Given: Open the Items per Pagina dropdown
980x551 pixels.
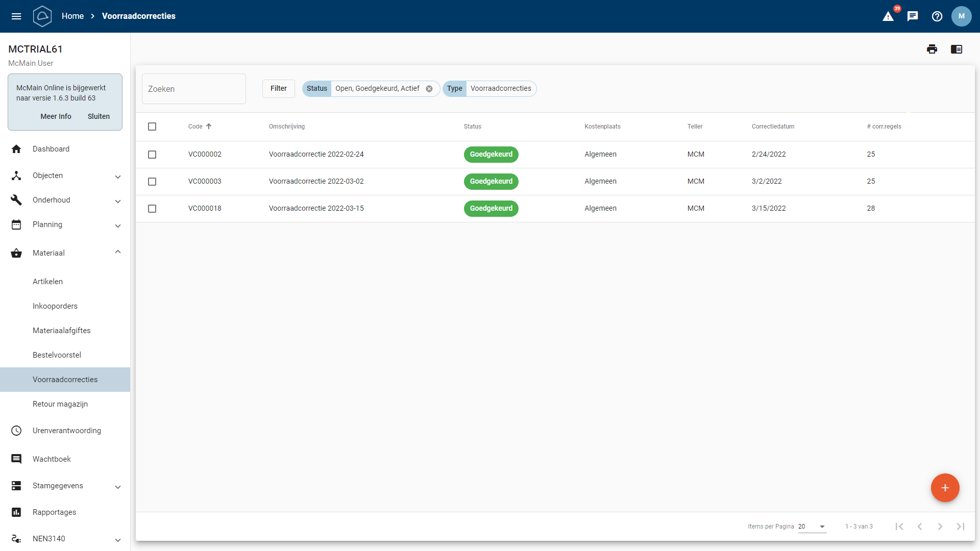Looking at the screenshot, I should point(812,527).
